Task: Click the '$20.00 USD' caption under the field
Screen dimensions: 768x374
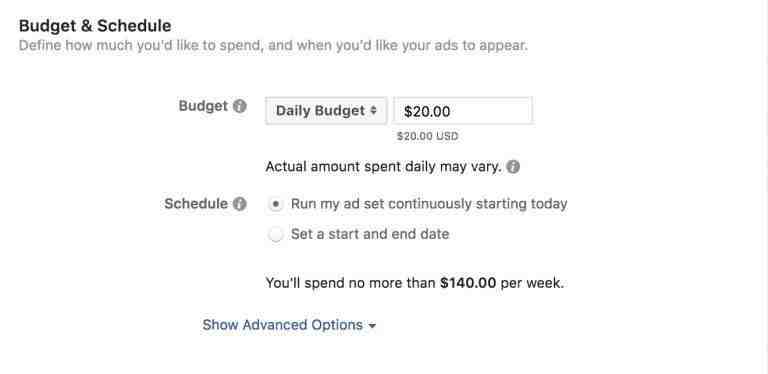Action: coord(427,136)
